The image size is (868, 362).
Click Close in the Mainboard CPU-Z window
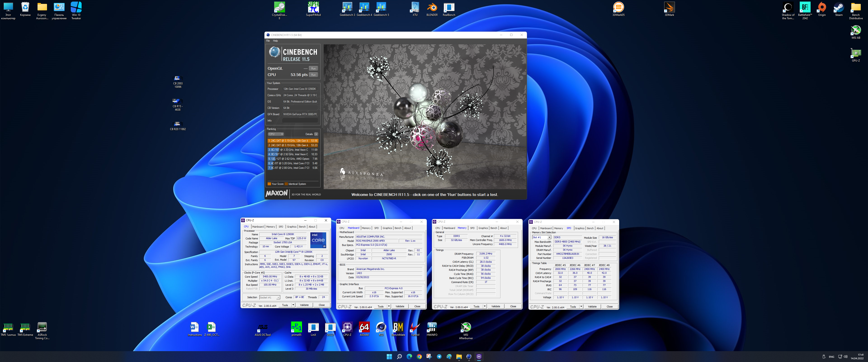click(x=417, y=306)
